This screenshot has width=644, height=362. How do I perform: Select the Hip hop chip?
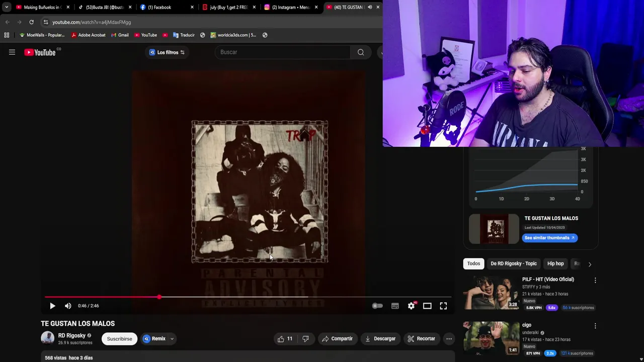[555, 263]
